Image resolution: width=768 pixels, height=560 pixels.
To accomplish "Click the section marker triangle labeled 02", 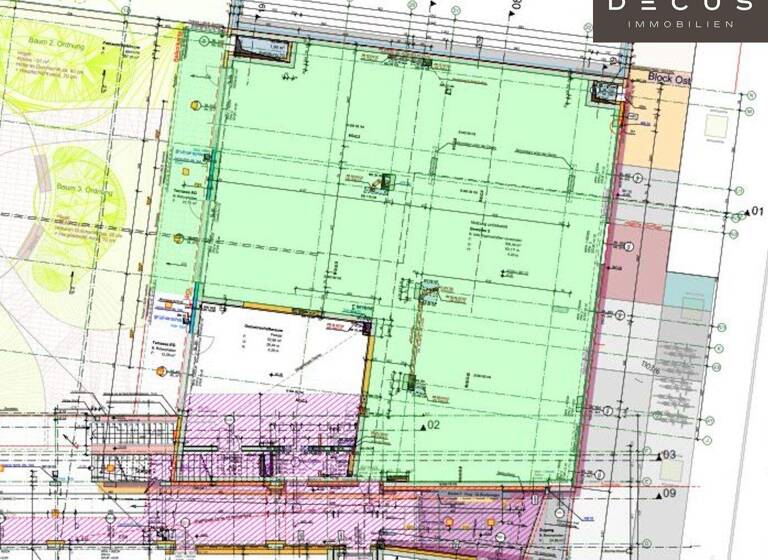I will [x=422, y=424].
